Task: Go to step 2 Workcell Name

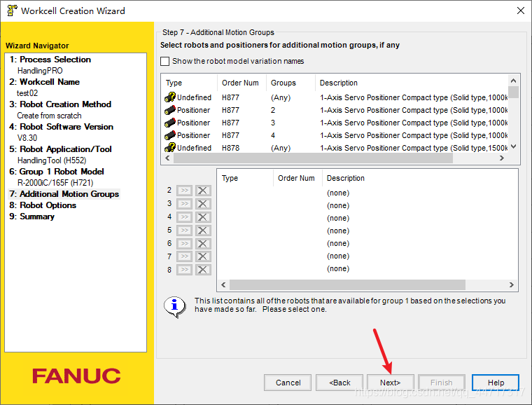Action: point(44,82)
